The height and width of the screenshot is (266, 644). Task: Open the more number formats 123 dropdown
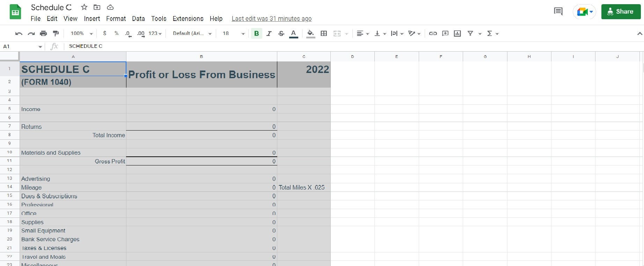click(155, 34)
